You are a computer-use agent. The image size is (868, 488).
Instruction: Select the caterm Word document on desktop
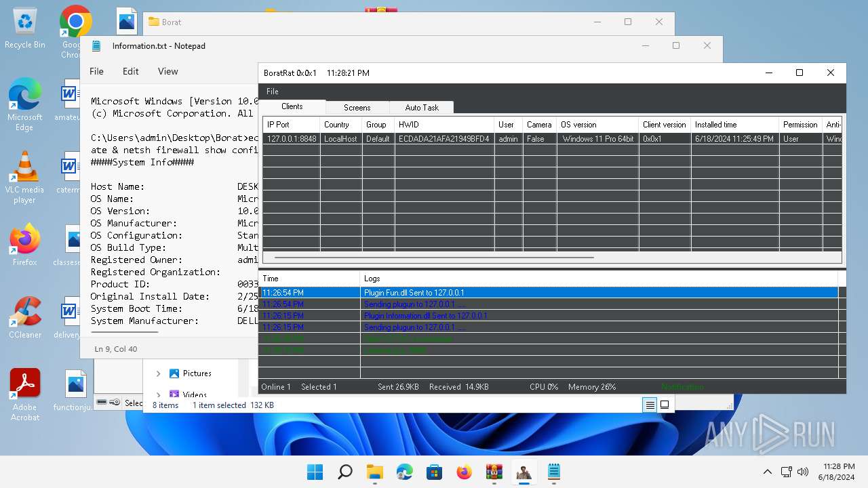tap(69, 174)
